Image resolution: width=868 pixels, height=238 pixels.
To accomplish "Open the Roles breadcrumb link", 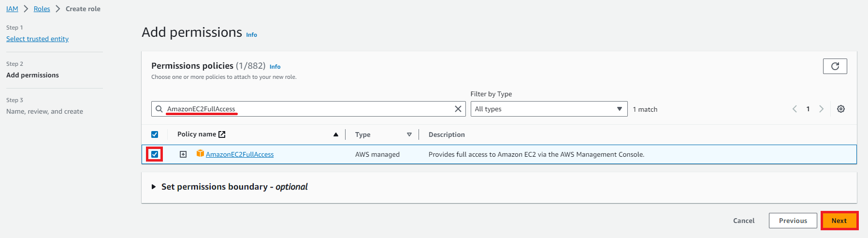I will (x=42, y=9).
